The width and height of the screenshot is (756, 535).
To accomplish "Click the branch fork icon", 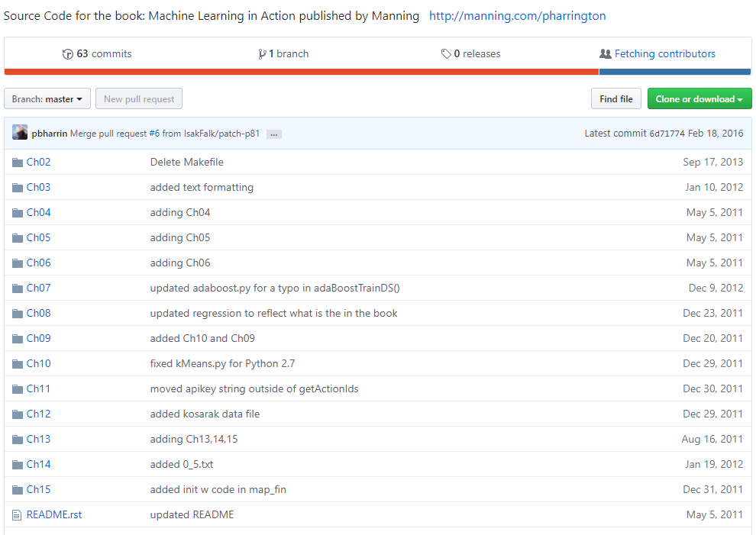I will (x=262, y=54).
